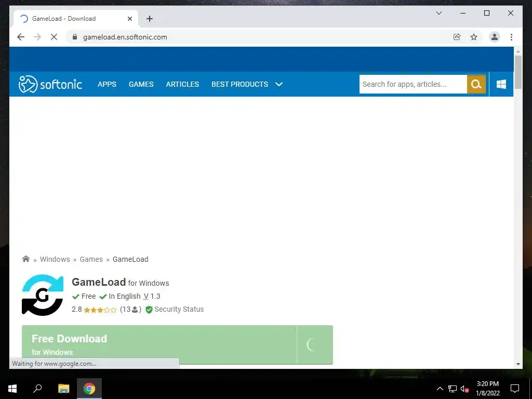Viewport: 532px width, 399px height.
Task: Show hidden system tray icons
Action: (440, 389)
